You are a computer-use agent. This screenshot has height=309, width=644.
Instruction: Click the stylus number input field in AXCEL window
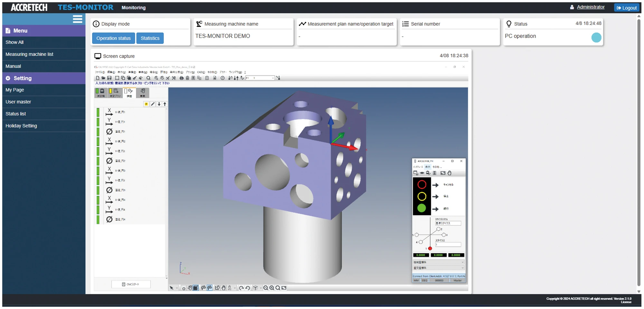(448, 245)
